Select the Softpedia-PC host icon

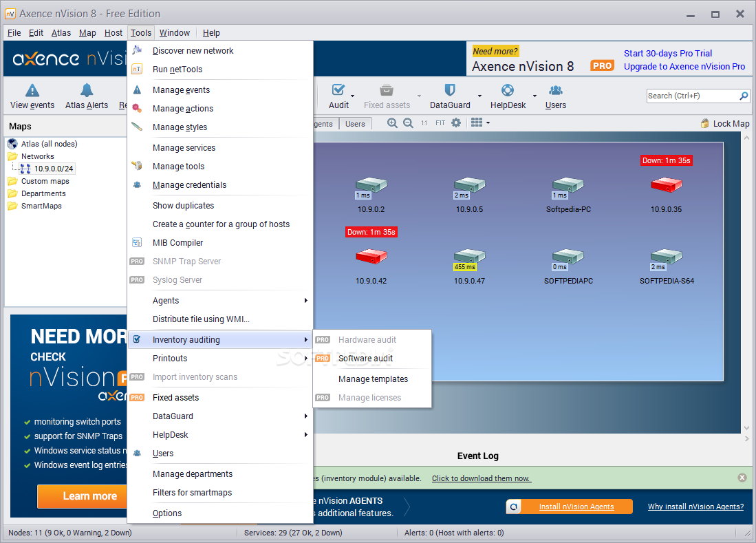click(568, 185)
